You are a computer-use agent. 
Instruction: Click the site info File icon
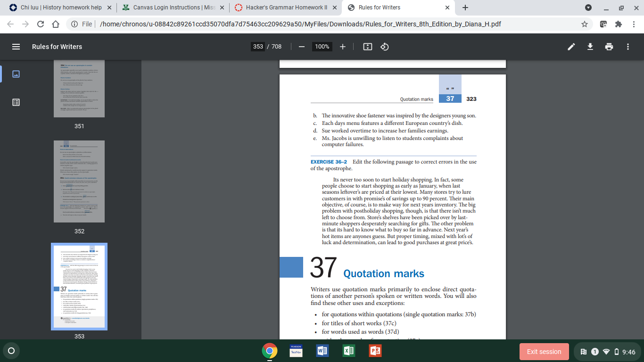click(x=82, y=24)
